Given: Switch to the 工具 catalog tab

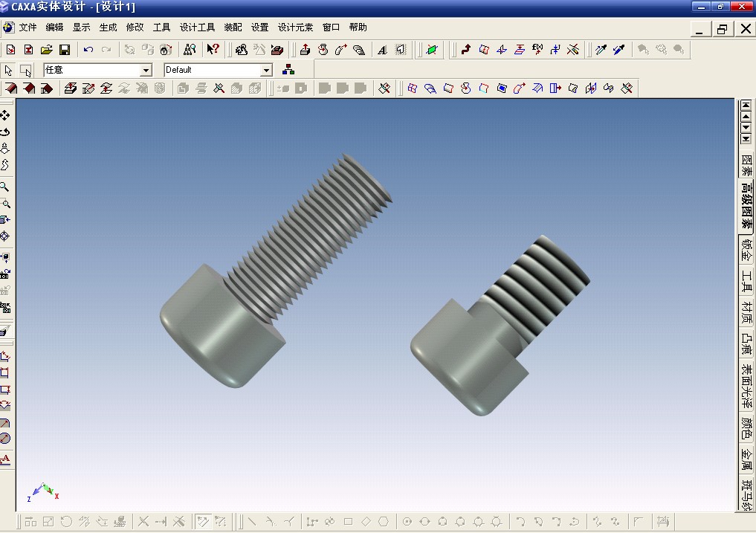Looking at the screenshot, I should pyautogui.click(x=746, y=282).
